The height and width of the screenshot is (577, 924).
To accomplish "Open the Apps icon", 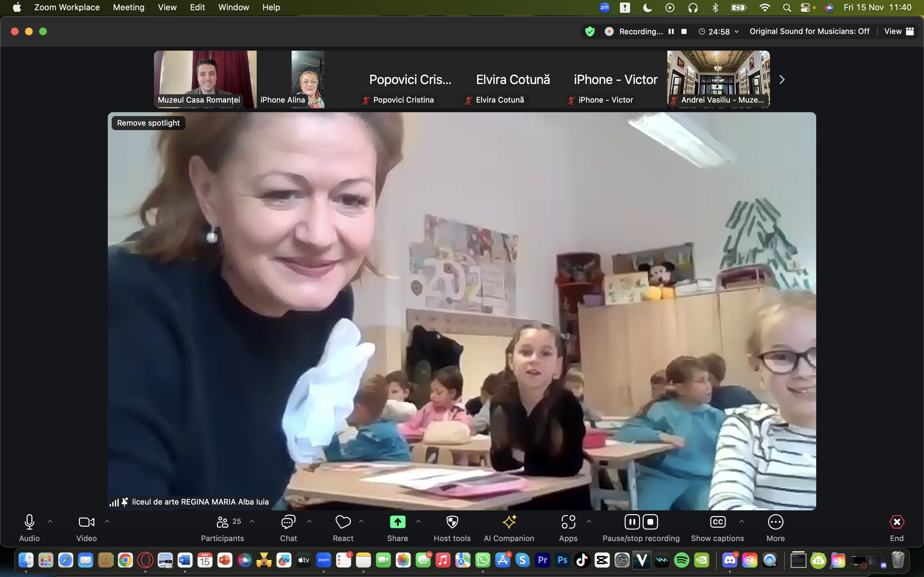I will coord(568,522).
